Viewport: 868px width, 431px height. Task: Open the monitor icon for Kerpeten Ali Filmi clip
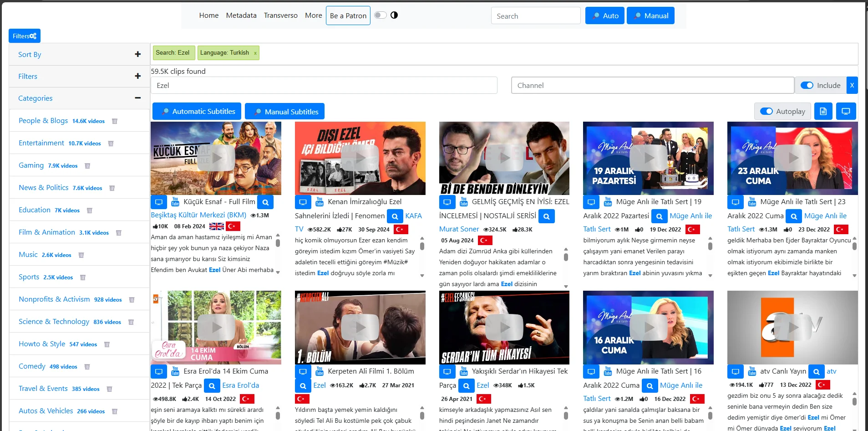[x=303, y=371]
